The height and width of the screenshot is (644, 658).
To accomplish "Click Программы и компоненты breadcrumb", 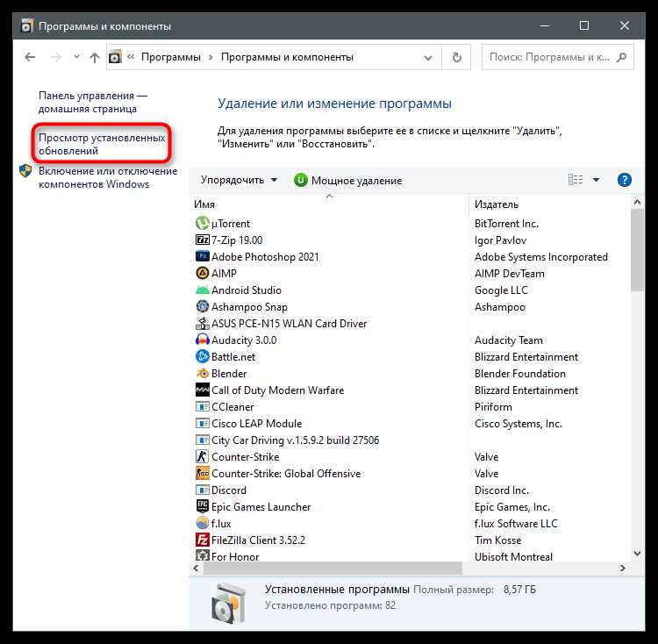I will (287, 57).
